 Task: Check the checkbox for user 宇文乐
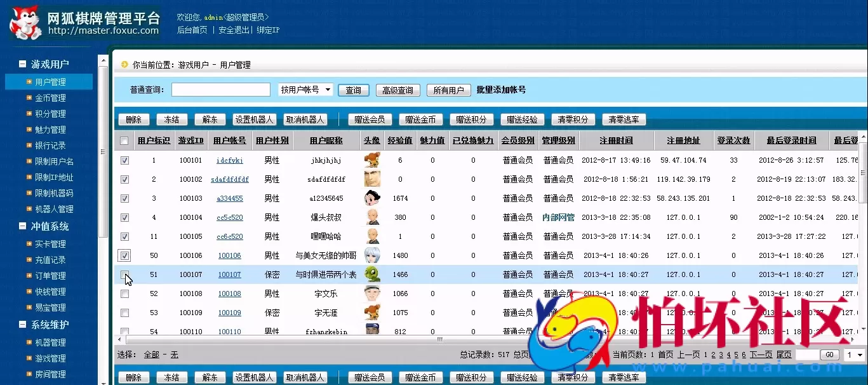coord(124,294)
